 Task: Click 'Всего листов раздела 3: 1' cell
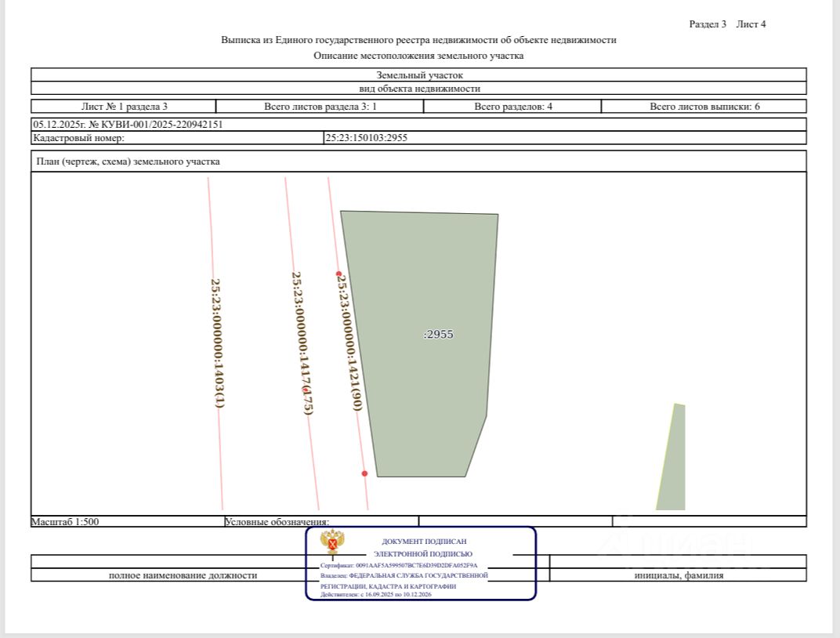(x=320, y=106)
